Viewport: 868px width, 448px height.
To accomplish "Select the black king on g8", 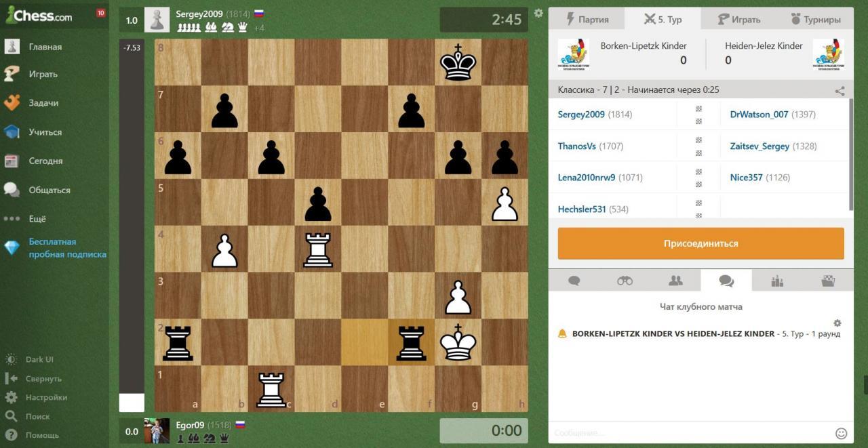I will [458, 62].
